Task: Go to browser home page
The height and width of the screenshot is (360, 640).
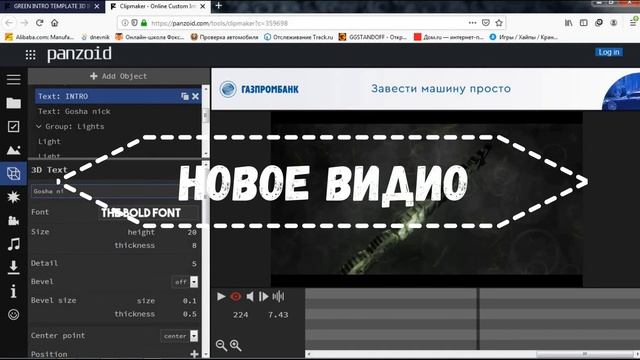Action: tap(54, 23)
